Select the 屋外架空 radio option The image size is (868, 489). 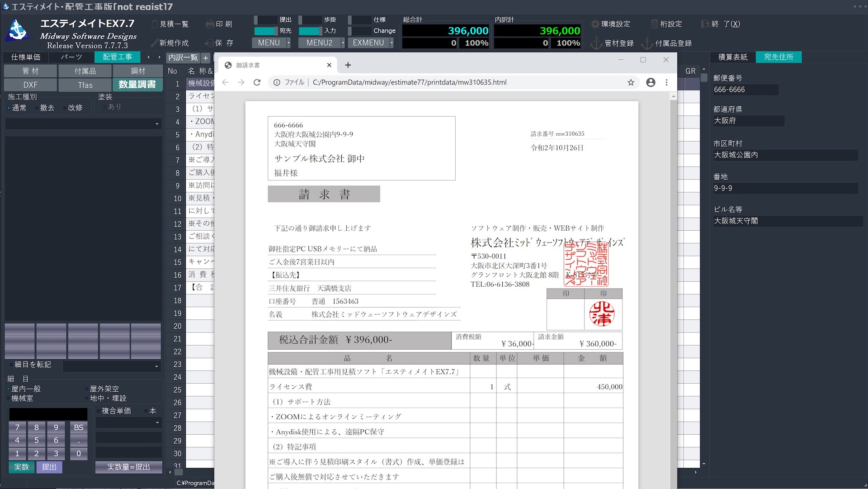pos(102,389)
